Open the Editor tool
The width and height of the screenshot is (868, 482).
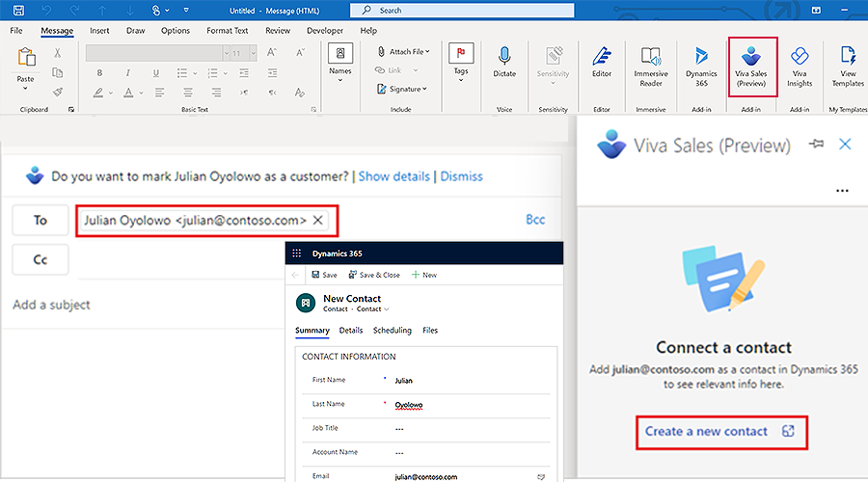tap(602, 62)
